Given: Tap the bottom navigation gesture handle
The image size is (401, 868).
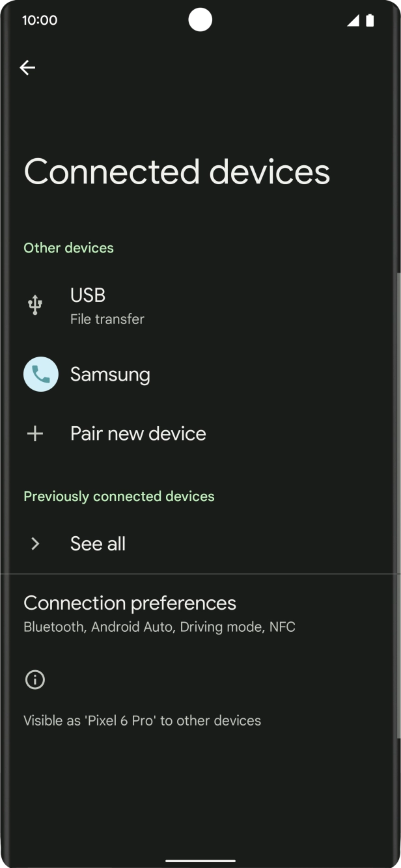Looking at the screenshot, I should (200, 860).
